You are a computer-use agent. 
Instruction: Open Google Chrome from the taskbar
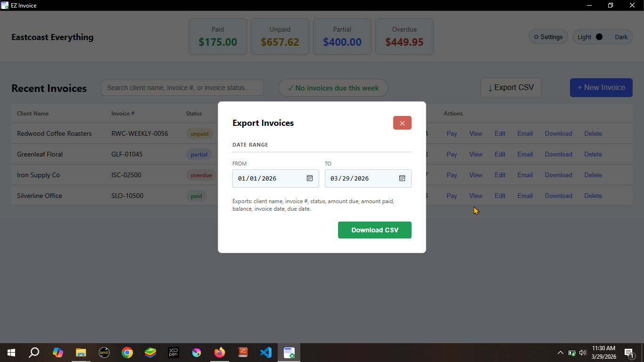[x=127, y=352]
